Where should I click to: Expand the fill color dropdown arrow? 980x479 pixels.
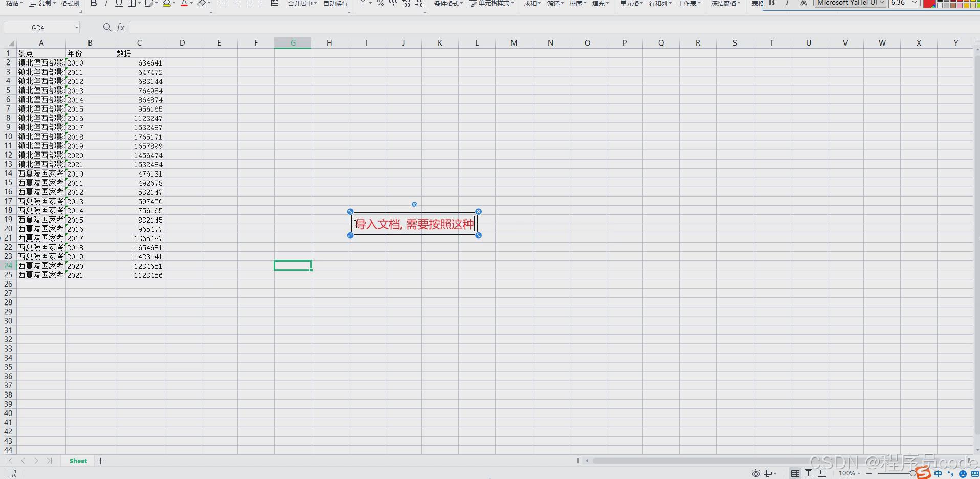point(173,4)
